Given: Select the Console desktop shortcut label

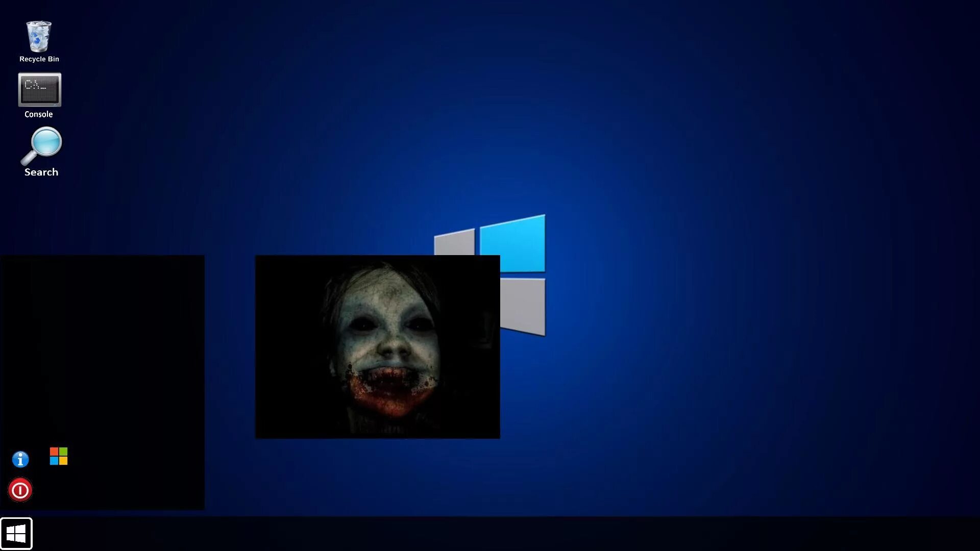Looking at the screenshot, I should pos(39,114).
